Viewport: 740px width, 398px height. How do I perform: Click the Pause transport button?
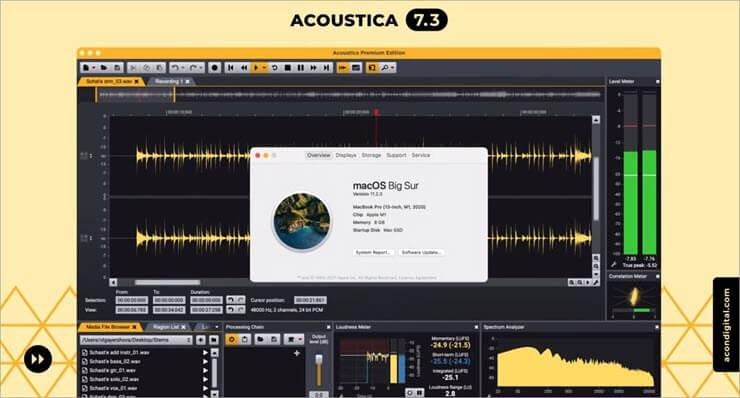point(301,68)
